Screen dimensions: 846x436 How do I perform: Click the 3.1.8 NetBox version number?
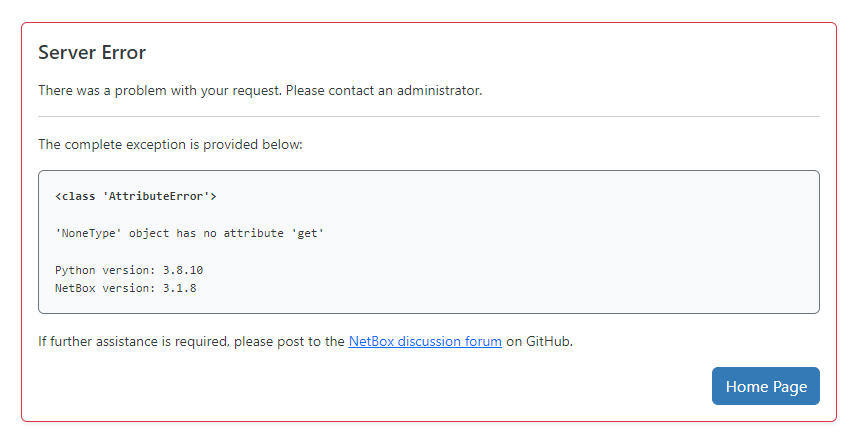point(180,288)
